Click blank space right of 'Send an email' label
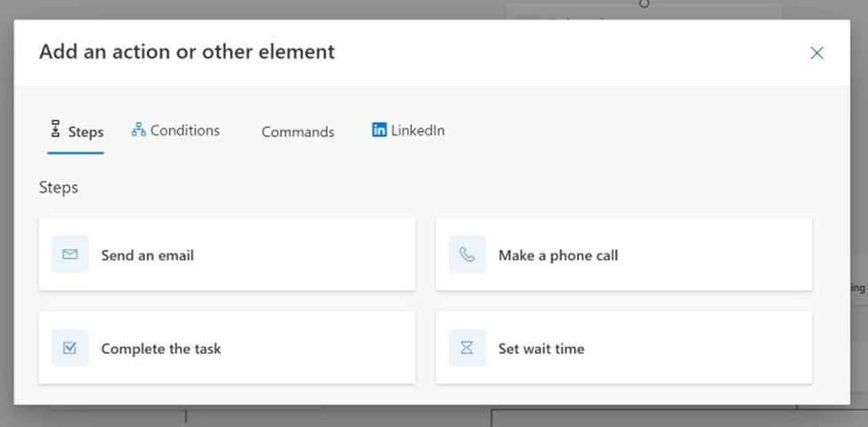This screenshot has width=868, height=427. [303, 255]
